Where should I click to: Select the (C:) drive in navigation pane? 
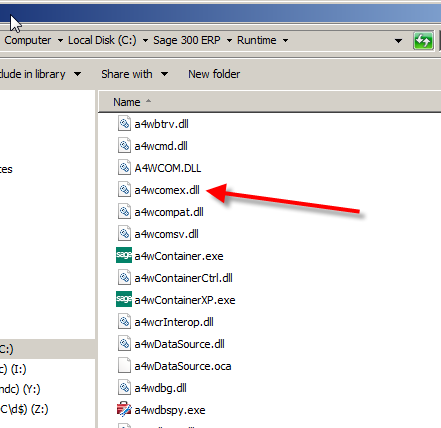(x=47, y=349)
